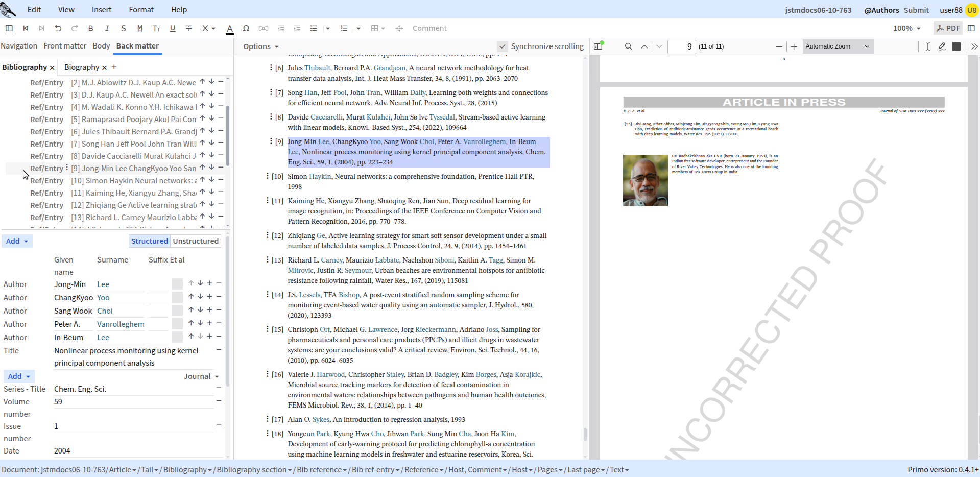Click the Underline formatting icon
Viewport: 980px width, 477px height.
(173, 28)
